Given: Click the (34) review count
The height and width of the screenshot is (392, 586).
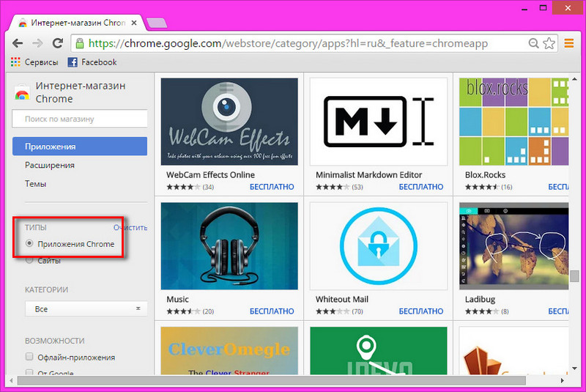Looking at the screenshot, I should (208, 187).
